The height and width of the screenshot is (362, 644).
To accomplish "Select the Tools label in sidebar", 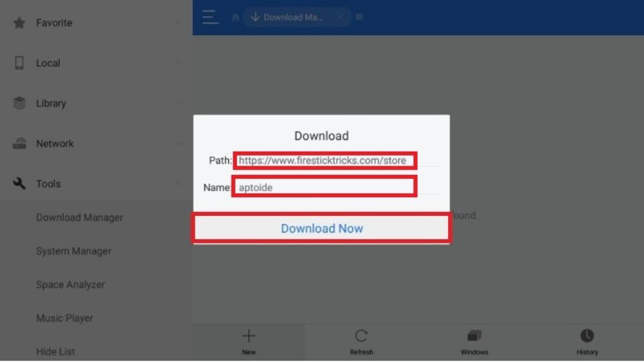I will coord(48,184).
